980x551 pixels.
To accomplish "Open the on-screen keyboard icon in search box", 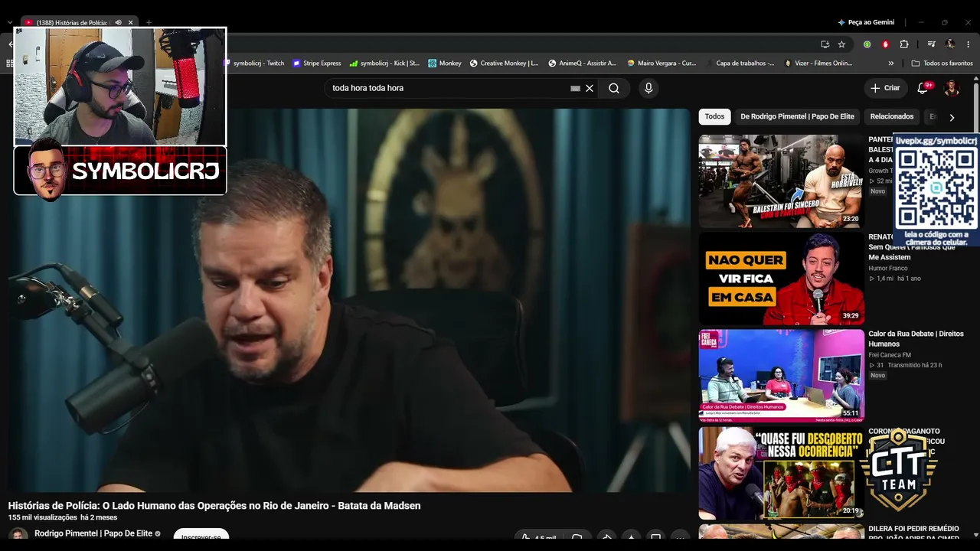I will 575,88.
